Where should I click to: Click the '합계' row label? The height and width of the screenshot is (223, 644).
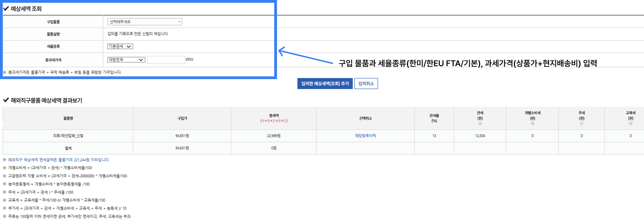pos(68,148)
